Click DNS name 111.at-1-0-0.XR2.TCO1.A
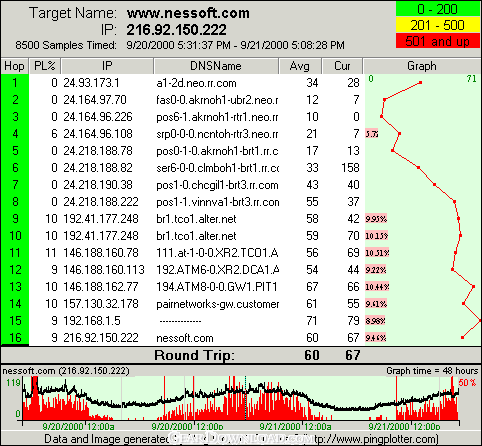The height and width of the screenshot is (446, 482). [x=217, y=253]
